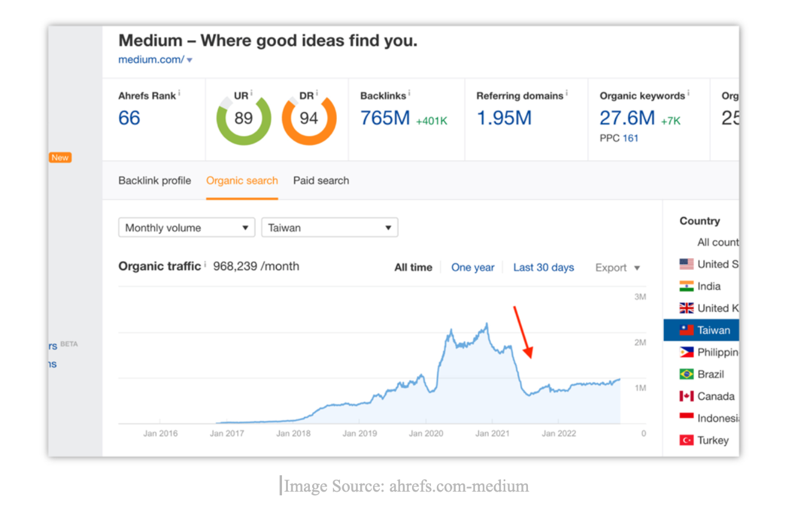
Task: Select Canada in the country list
Action: click(x=716, y=396)
